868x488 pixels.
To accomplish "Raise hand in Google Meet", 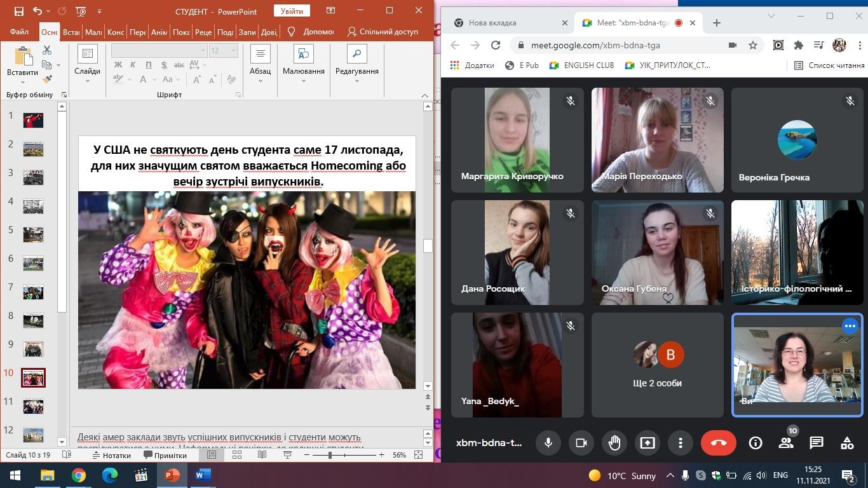I will pyautogui.click(x=614, y=443).
